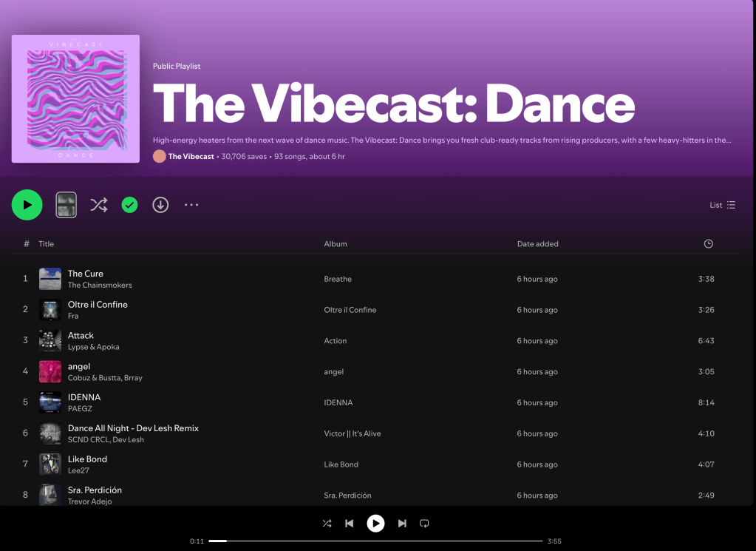Click The Cure album thumbnail
756x551 pixels.
coord(50,279)
